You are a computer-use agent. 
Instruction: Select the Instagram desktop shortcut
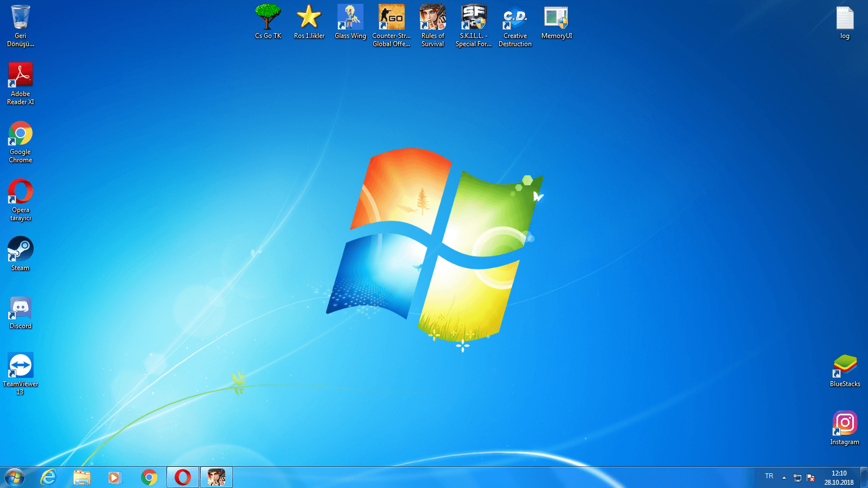pos(845,428)
